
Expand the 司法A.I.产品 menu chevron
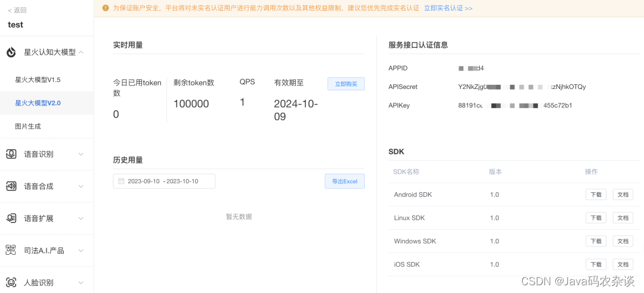coord(81,250)
